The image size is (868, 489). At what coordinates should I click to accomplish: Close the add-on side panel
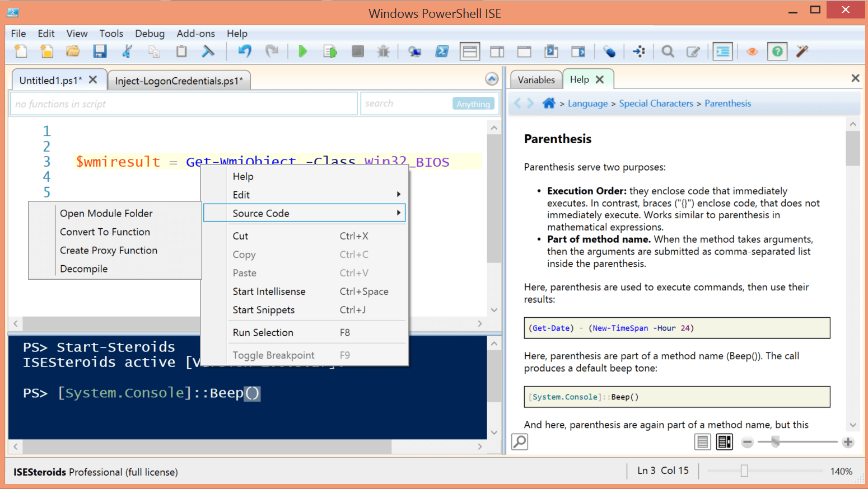(855, 78)
